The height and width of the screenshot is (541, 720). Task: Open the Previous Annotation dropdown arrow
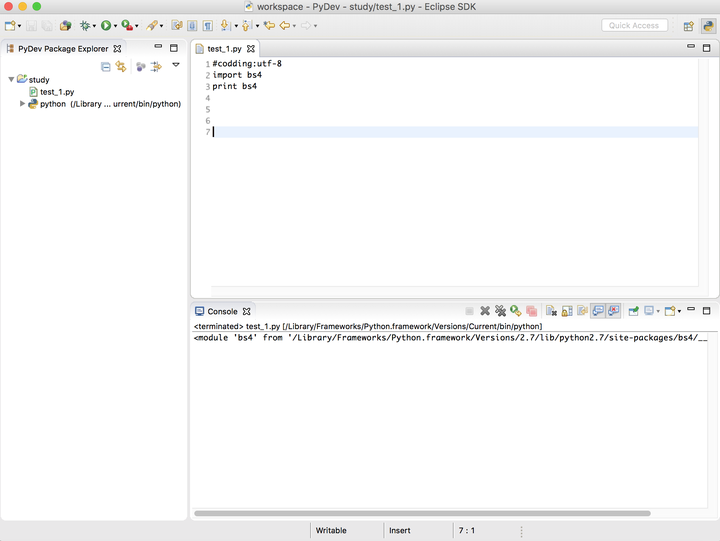tap(257, 26)
